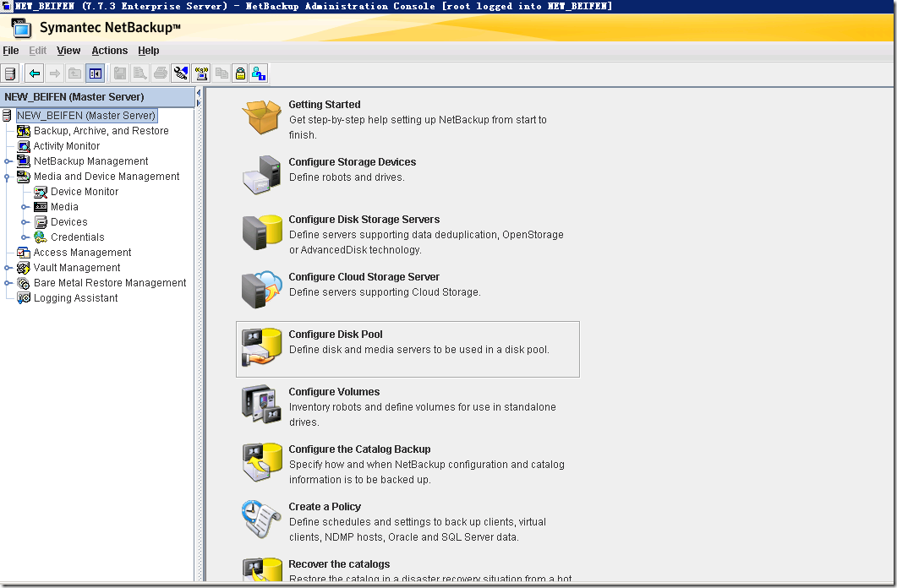Open the Edit menu

(x=38, y=51)
